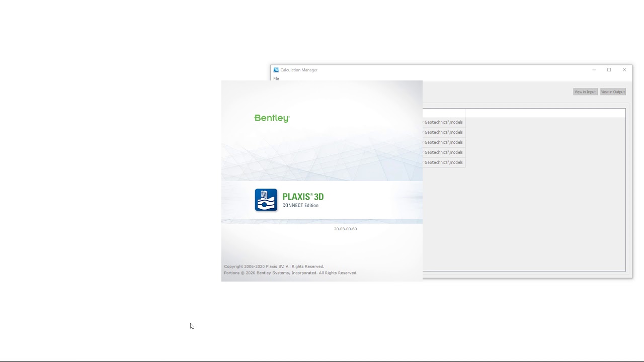Click the version number 20.03.00.60
The height and width of the screenshot is (362, 644).
[345, 229]
